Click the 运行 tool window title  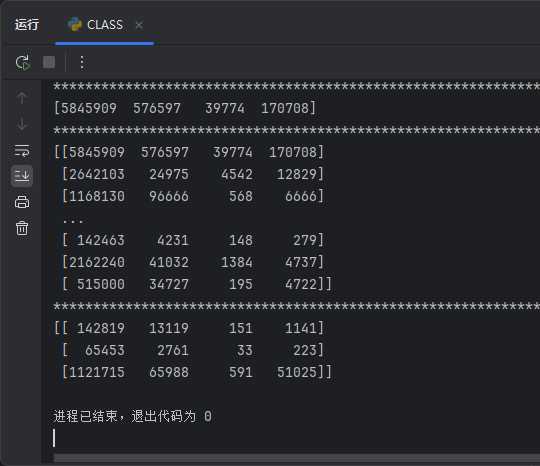(27, 25)
